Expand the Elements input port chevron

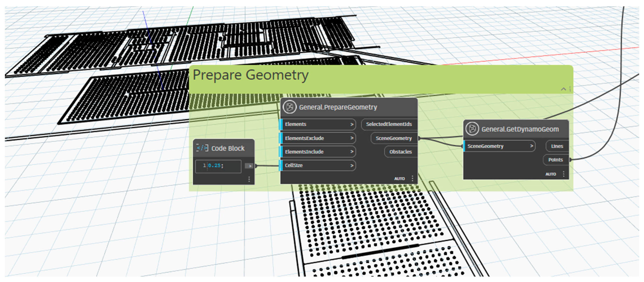tap(352, 124)
